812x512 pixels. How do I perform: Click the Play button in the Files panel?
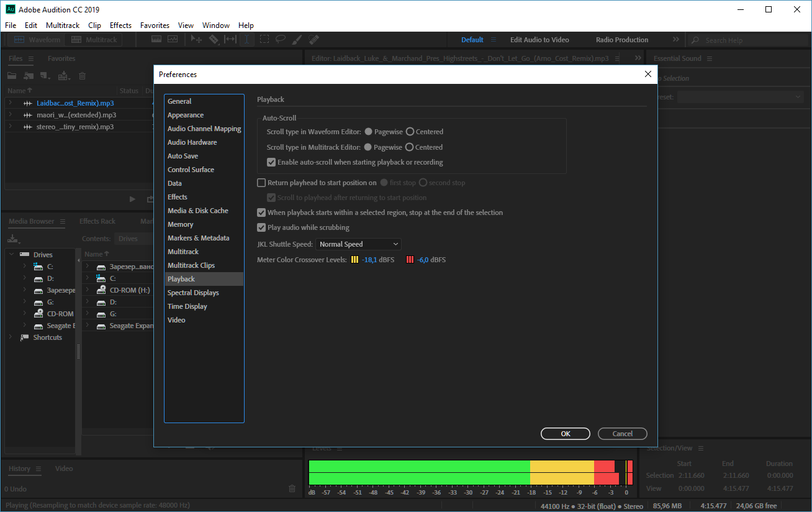coord(132,199)
